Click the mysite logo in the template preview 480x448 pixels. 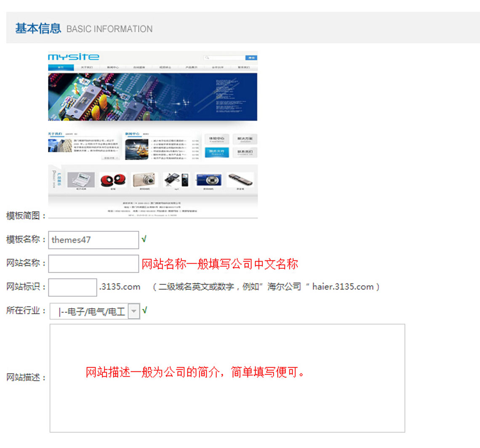(74, 57)
